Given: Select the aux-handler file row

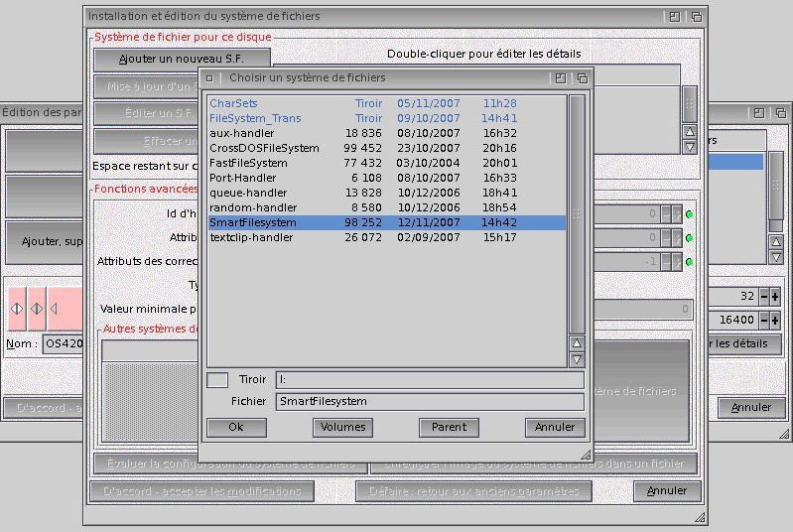Looking at the screenshot, I should pyautogui.click(x=387, y=133).
